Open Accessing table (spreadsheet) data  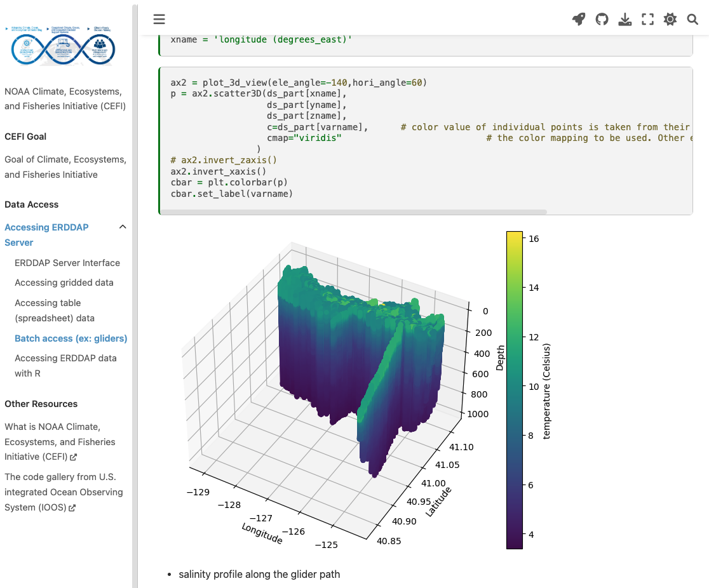(x=55, y=311)
